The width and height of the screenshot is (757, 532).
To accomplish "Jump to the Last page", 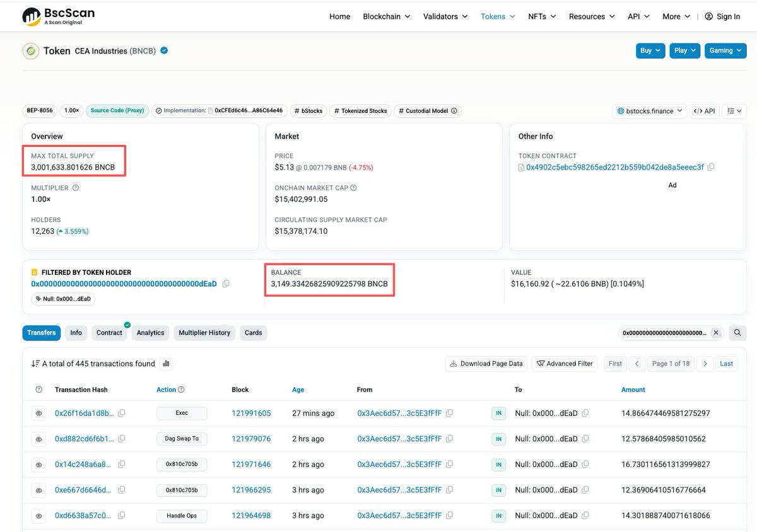I will [x=727, y=364].
